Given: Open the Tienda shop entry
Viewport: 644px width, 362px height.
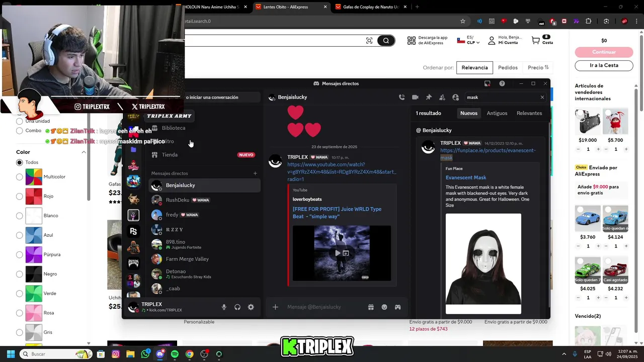Looking at the screenshot, I should 204,155.
